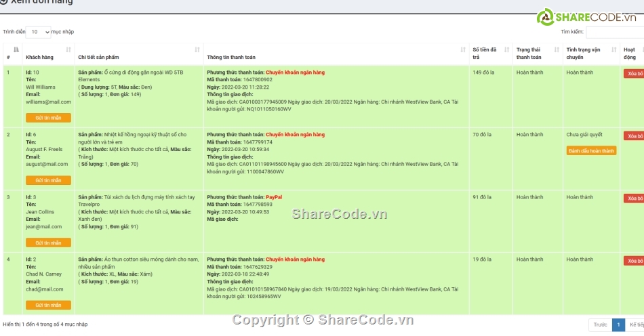The width and height of the screenshot is (644, 336).
Task: Click product Túi xách du lịch Travelpro
Action: point(136,201)
